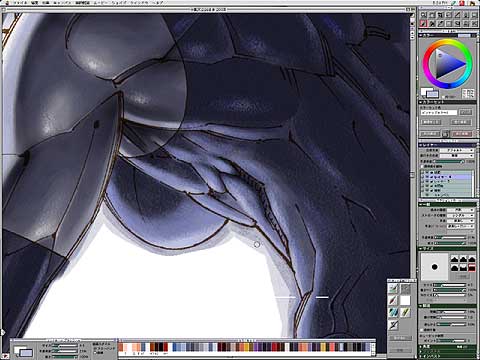The image size is (480, 360).
Task: Select the Dropper tool next to the Brush
Action: coord(432,24)
